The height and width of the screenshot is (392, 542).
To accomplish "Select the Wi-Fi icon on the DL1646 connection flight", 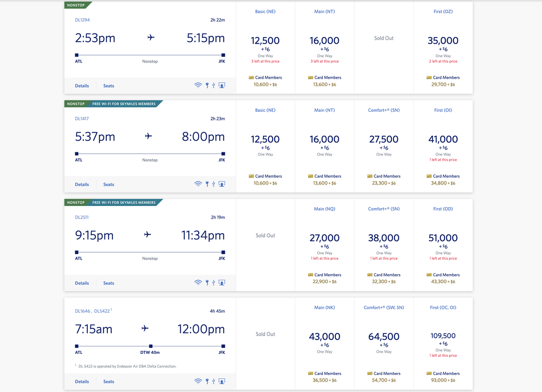I will 198,381.
